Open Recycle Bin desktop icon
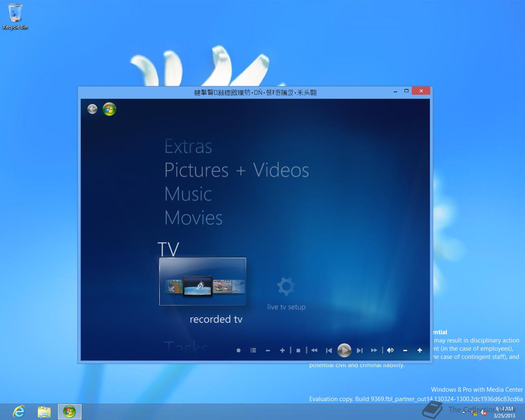Image resolution: width=525 pixels, height=420 pixels. [x=15, y=17]
